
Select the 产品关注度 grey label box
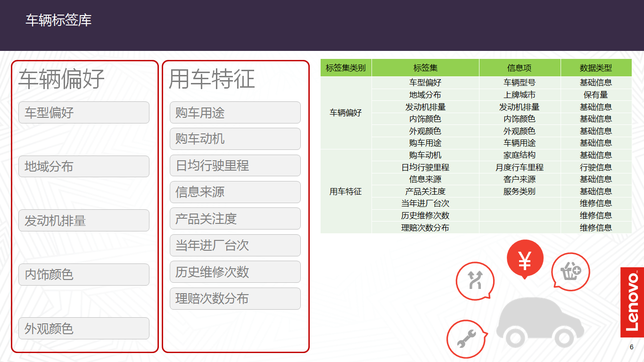click(x=235, y=219)
